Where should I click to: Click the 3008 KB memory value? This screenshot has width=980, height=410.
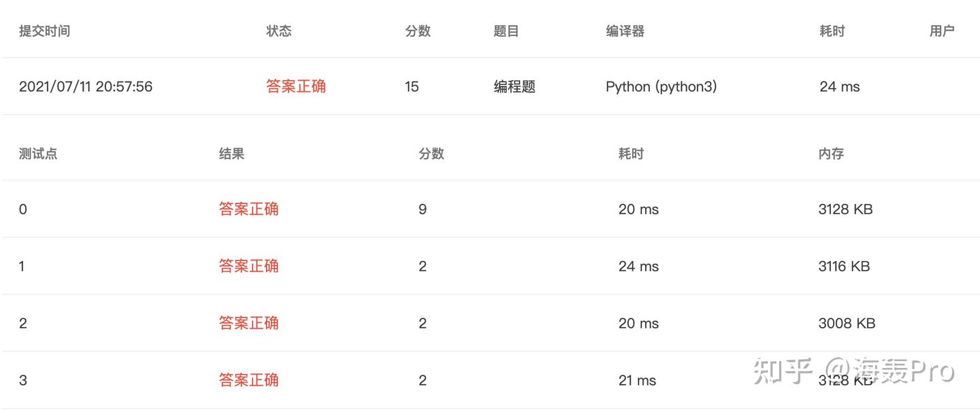point(847,323)
